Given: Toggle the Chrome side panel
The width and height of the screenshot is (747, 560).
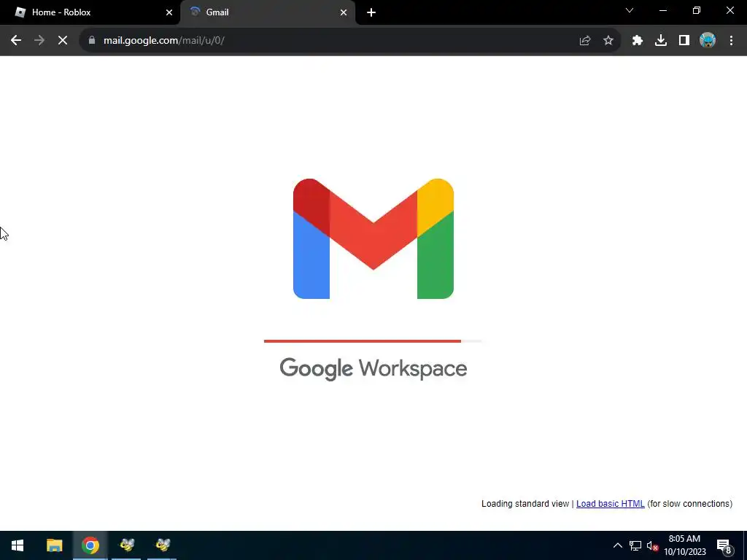Looking at the screenshot, I should pos(684,41).
